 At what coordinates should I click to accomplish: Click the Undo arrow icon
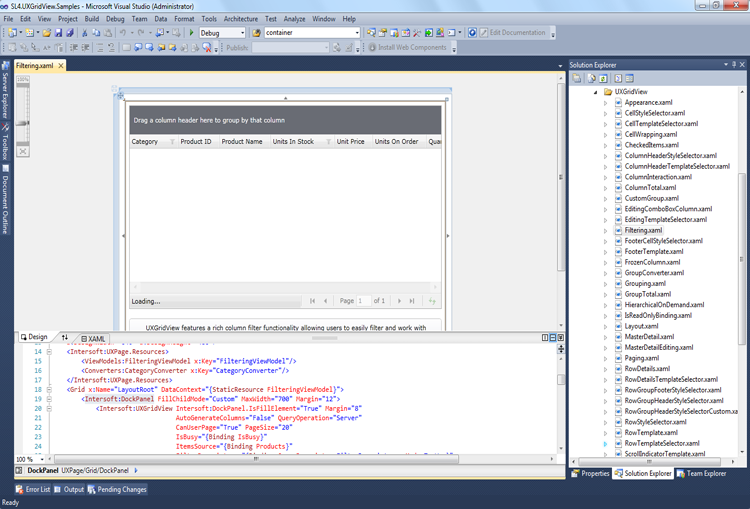coord(123,33)
